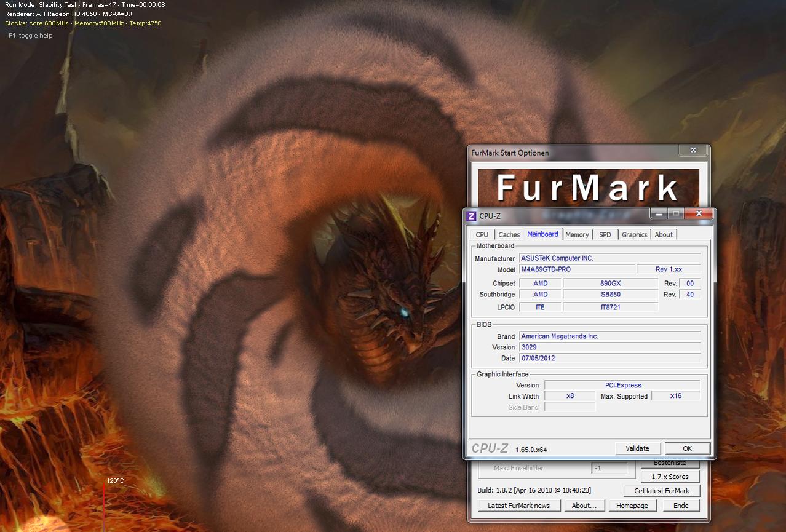Click the Validate button in CPU-Z

(638, 448)
